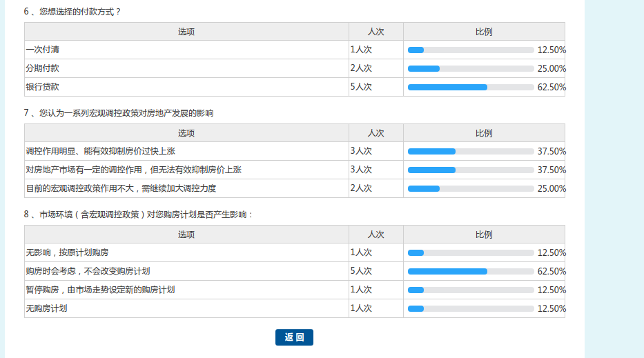
Task: Select the 无影响，按原计划购房 option
Action: pos(67,252)
